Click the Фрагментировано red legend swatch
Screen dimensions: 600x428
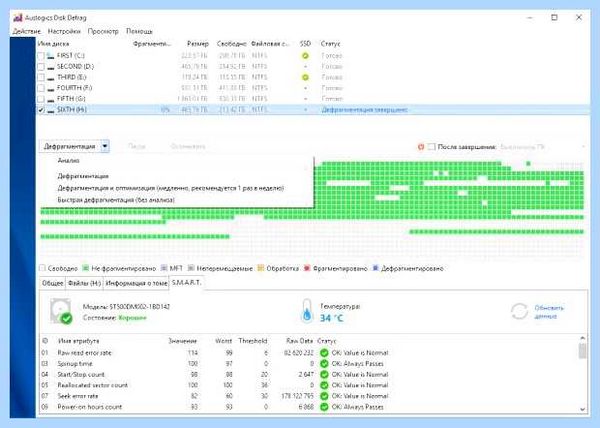(x=307, y=268)
